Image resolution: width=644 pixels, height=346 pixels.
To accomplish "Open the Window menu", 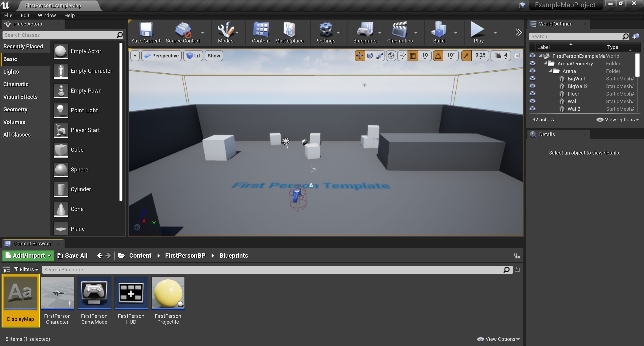I will click(x=46, y=15).
